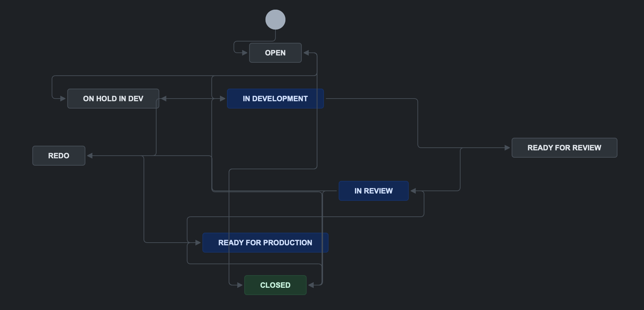The height and width of the screenshot is (310, 644).
Task: Click the initial state circle node
Action: pyautogui.click(x=275, y=20)
